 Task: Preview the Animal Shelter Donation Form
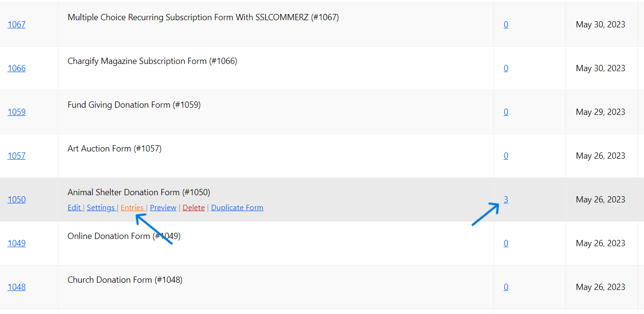(x=163, y=207)
